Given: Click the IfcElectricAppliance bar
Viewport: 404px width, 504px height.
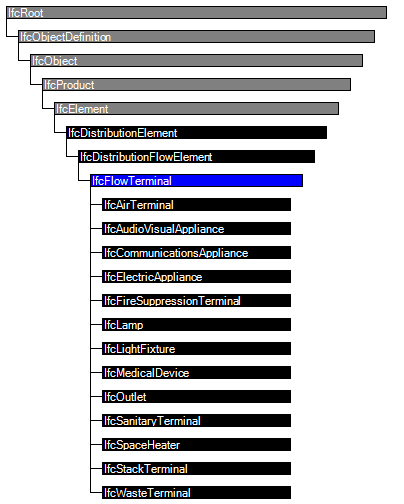Looking at the screenshot, I should [196, 277].
